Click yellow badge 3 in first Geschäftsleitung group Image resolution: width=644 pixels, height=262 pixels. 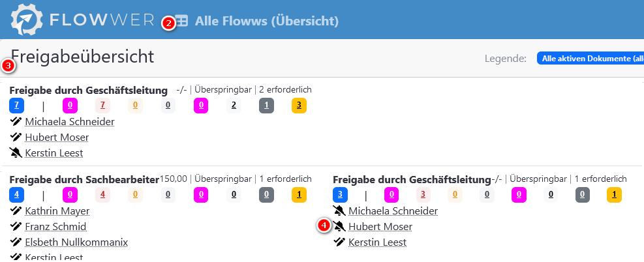299,106
